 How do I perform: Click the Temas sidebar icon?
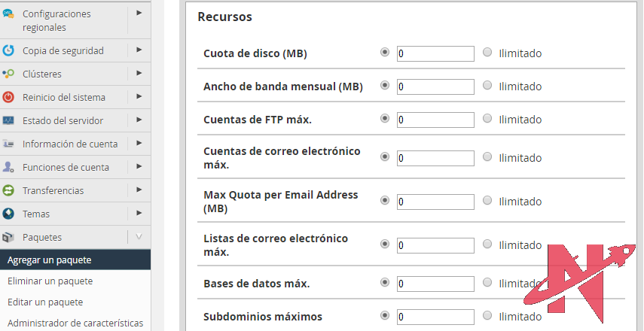click(8, 214)
